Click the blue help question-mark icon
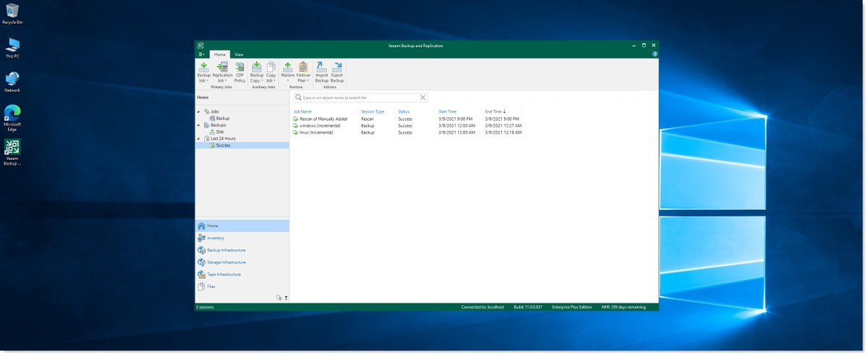Image resolution: width=868 pixels, height=356 pixels. pyautogui.click(x=655, y=54)
